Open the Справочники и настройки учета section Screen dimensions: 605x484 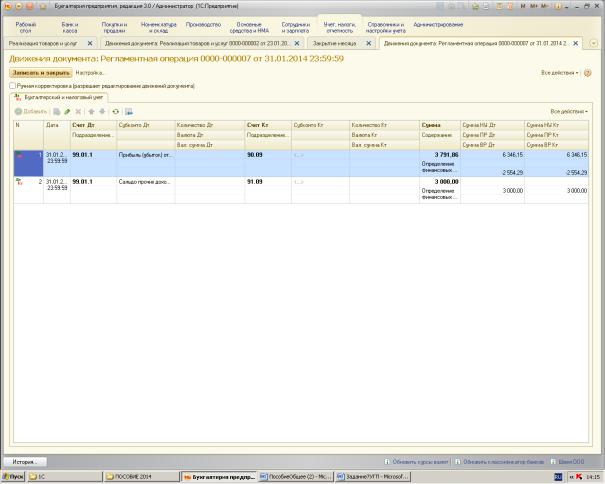(x=385, y=27)
